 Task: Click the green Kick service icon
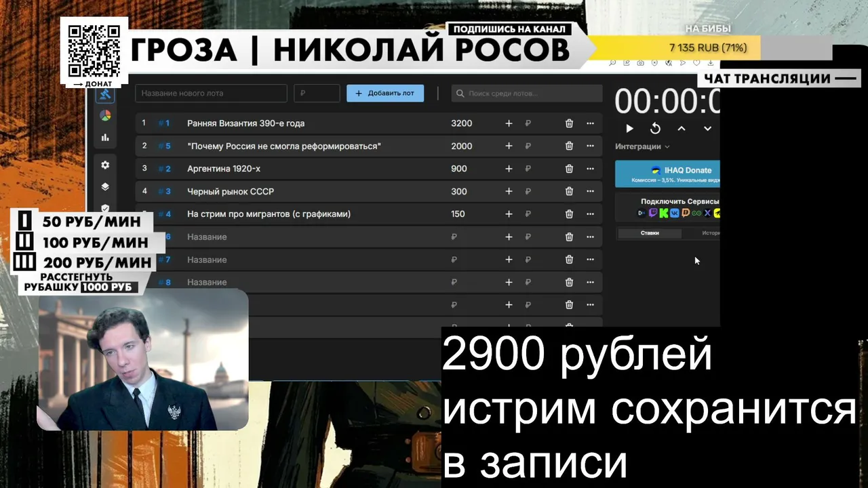(664, 213)
